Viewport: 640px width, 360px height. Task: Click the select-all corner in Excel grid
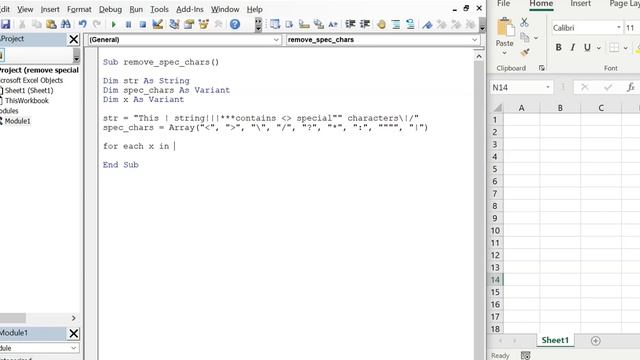click(x=497, y=108)
